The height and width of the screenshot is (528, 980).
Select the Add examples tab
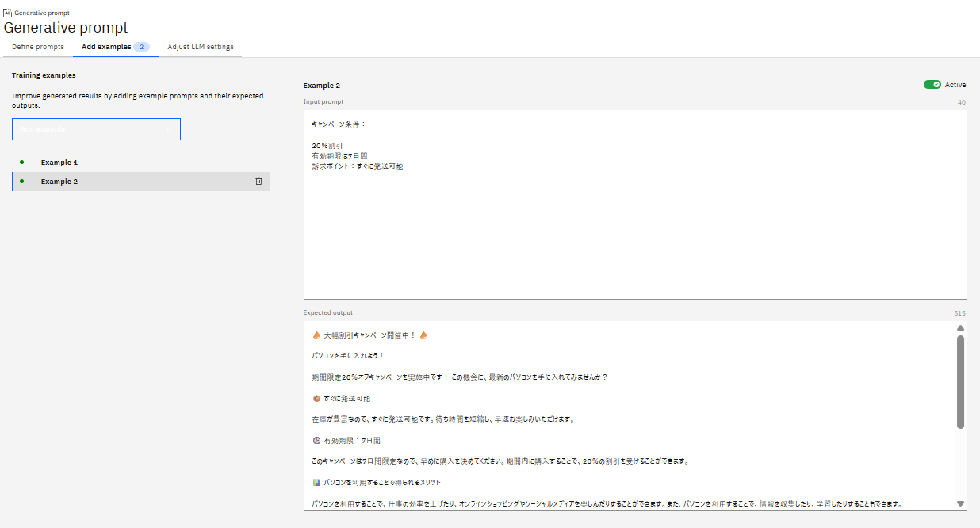[x=106, y=47]
